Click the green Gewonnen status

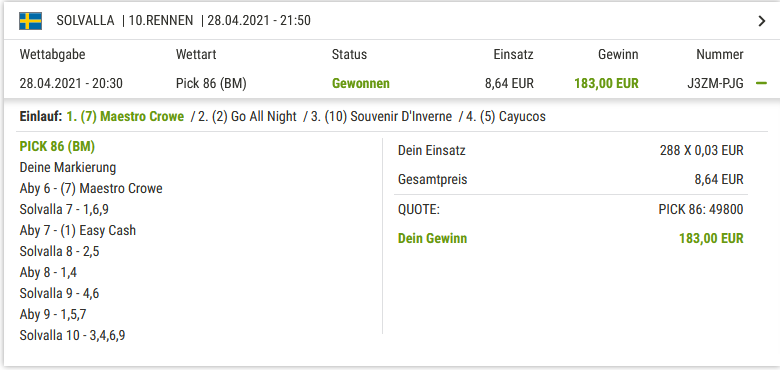pyautogui.click(x=361, y=84)
